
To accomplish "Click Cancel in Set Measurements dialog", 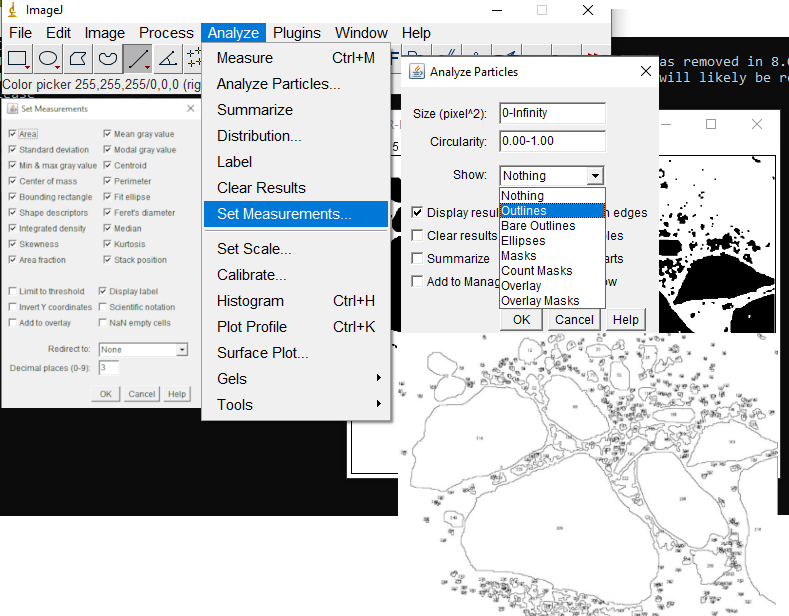I will [141, 394].
